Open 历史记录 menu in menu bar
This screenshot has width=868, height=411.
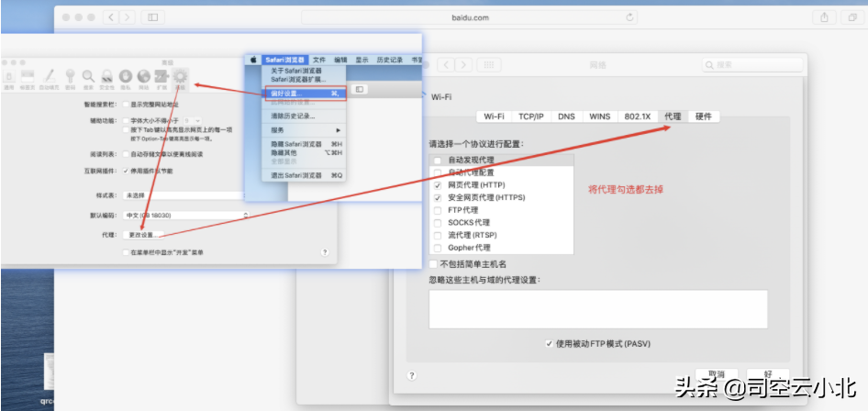click(x=390, y=60)
